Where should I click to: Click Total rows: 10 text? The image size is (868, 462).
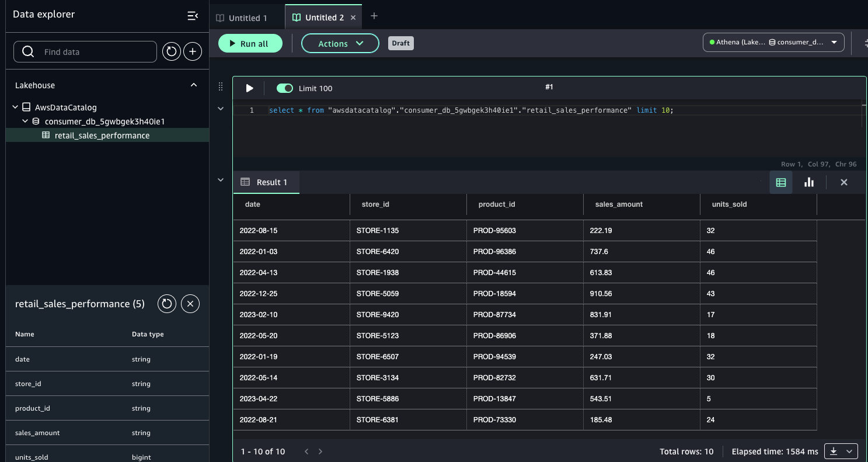tap(686, 451)
